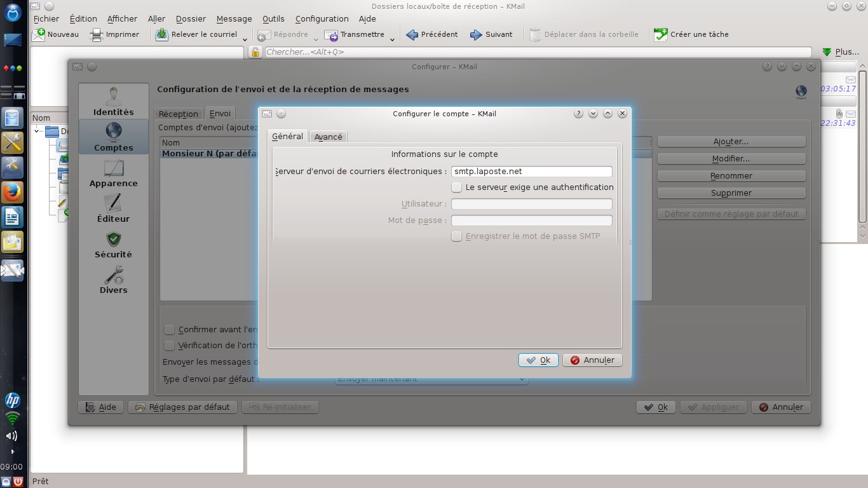The image size is (868, 488).
Task: Click the Chercher search field in KMail
Action: [538, 52]
